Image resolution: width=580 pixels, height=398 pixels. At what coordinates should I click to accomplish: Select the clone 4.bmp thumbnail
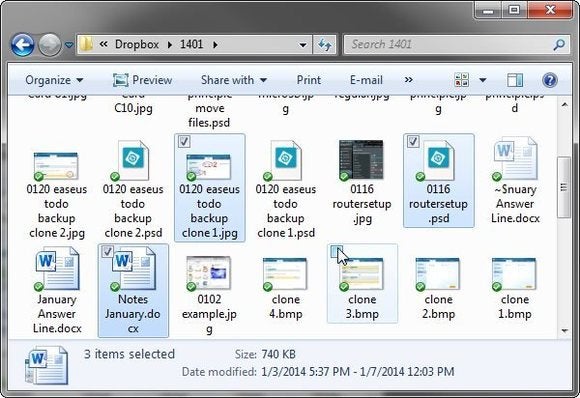tap(285, 274)
